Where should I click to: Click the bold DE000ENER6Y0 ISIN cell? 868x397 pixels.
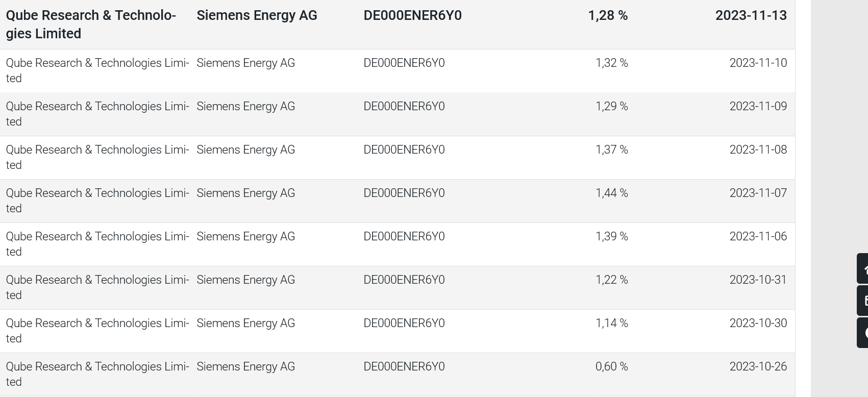[x=412, y=16]
